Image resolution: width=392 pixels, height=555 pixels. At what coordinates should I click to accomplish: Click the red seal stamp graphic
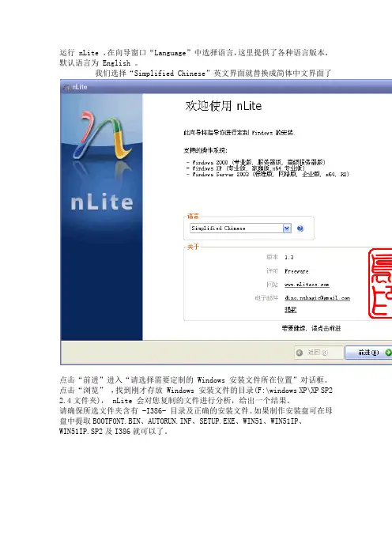(380, 283)
